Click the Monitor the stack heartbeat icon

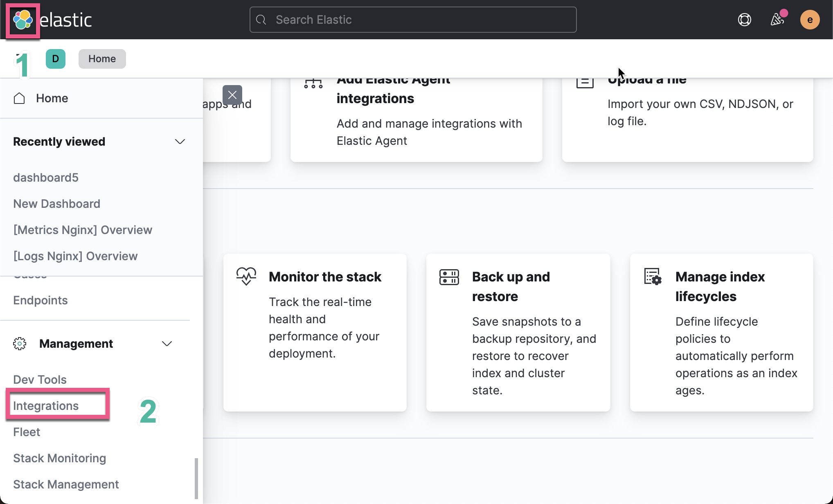click(246, 277)
